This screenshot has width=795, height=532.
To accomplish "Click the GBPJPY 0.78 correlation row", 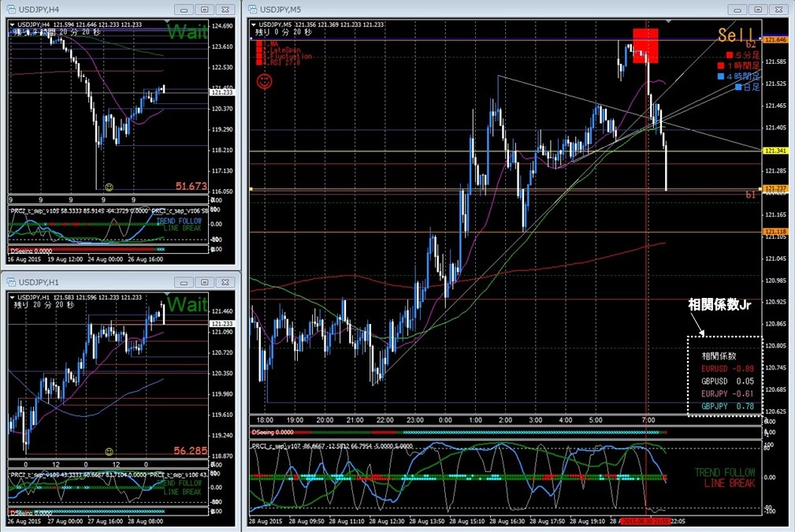I will pos(727,406).
